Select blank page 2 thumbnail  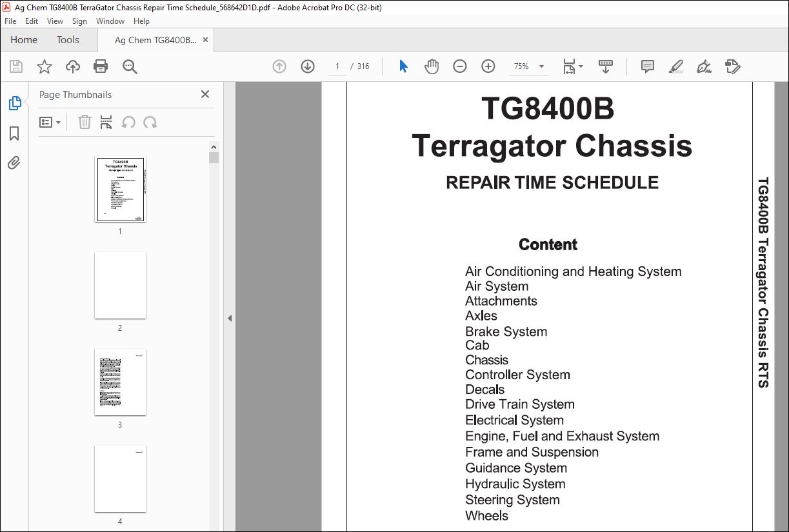(x=120, y=286)
